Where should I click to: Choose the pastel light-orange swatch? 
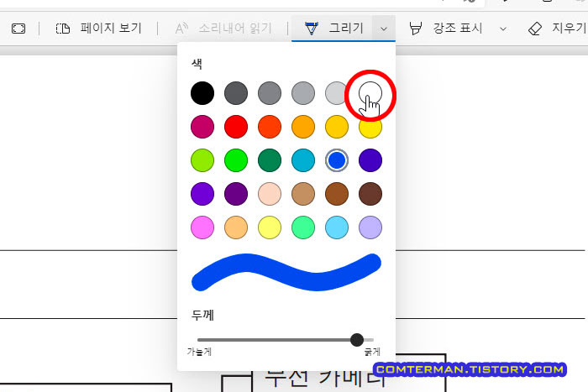(x=236, y=227)
